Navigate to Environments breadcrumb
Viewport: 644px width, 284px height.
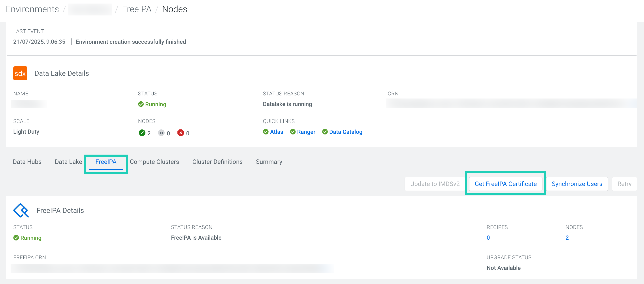(32, 9)
